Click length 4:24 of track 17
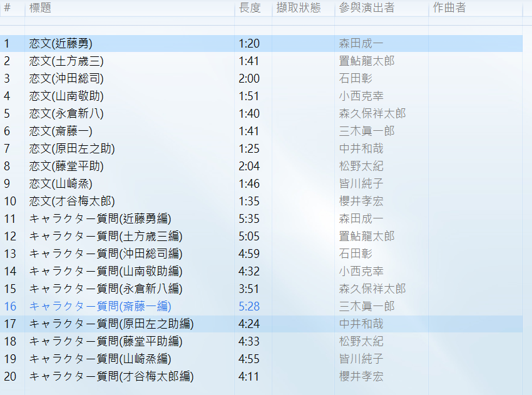 249,324
